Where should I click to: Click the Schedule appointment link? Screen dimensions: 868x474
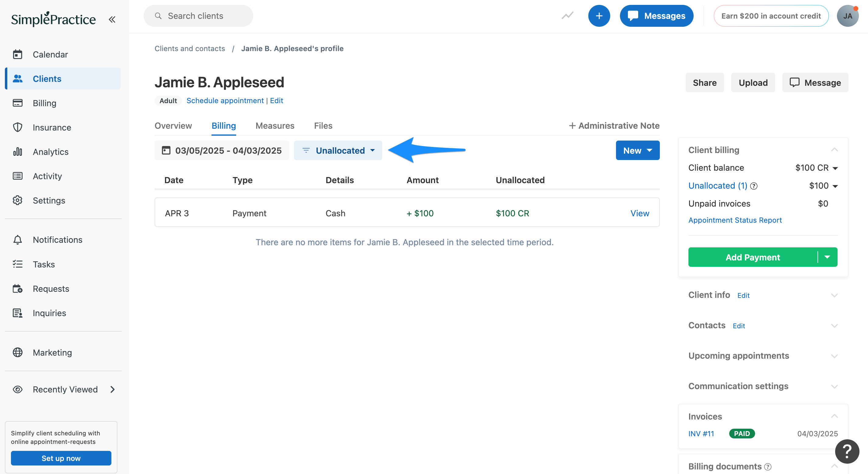tap(225, 100)
